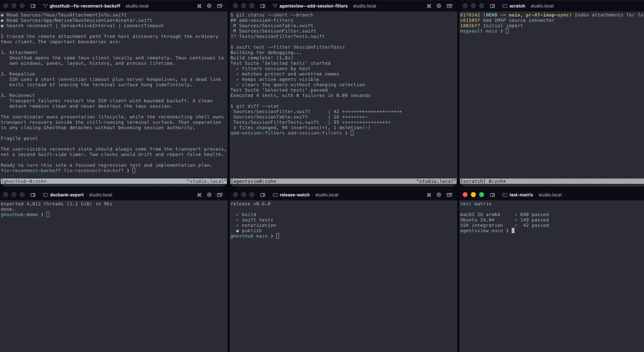The height and width of the screenshot is (352, 644).
Task: Minimize test-matrix window with yellow button
Action: [473, 195]
